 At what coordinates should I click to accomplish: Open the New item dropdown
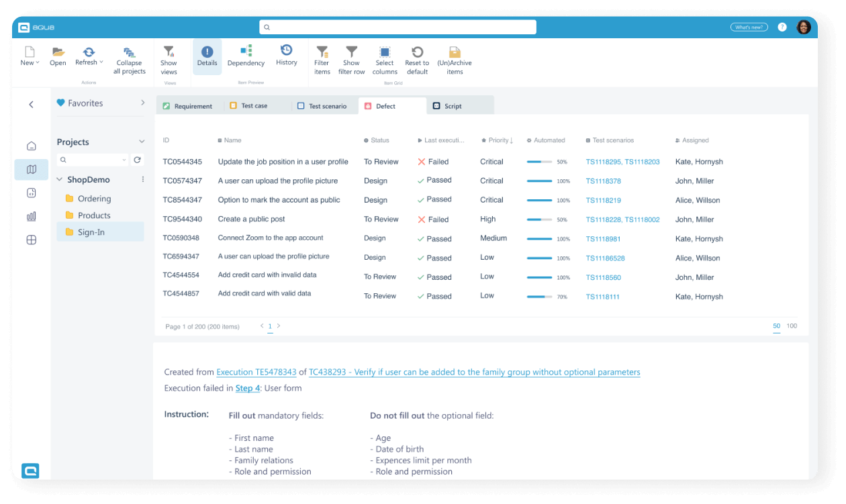point(30,57)
